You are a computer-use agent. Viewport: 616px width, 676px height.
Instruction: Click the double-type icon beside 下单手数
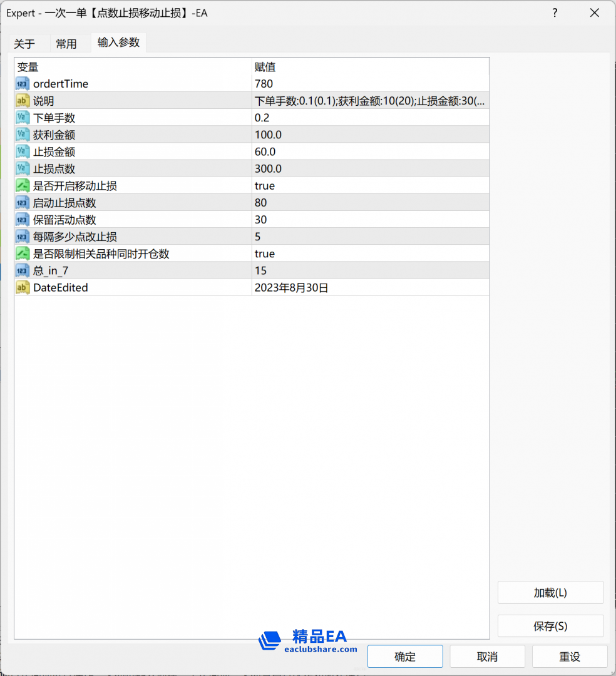[x=23, y=118]
